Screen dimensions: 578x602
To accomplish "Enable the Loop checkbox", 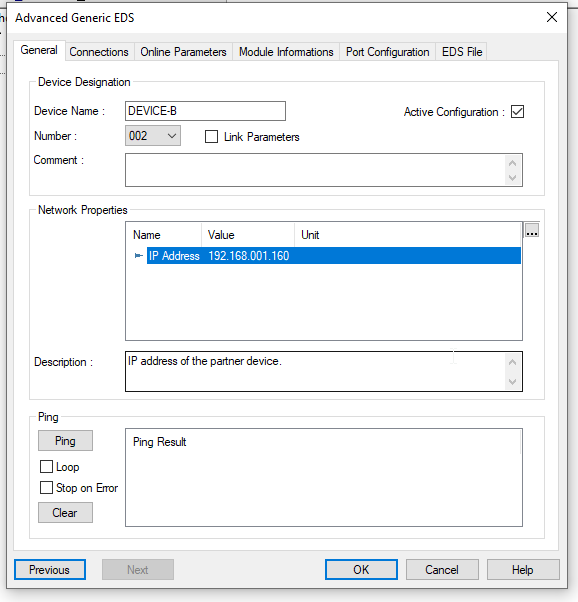I will click(46, 467).
